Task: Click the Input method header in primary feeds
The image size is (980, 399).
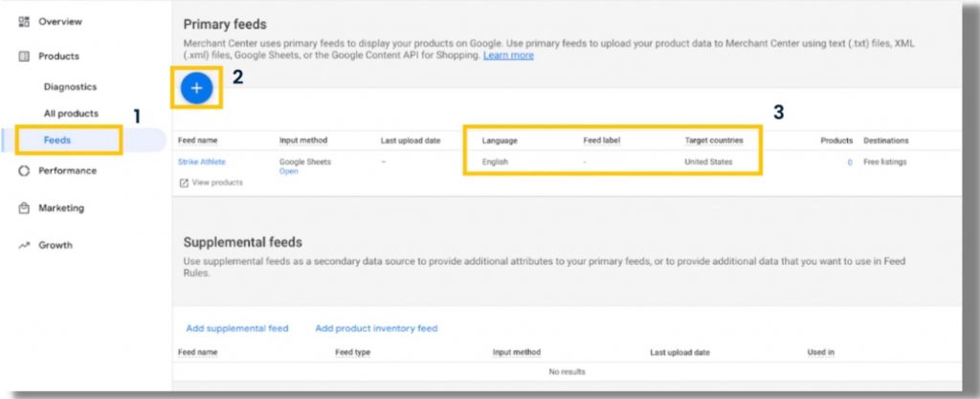Action: [303, 141]
